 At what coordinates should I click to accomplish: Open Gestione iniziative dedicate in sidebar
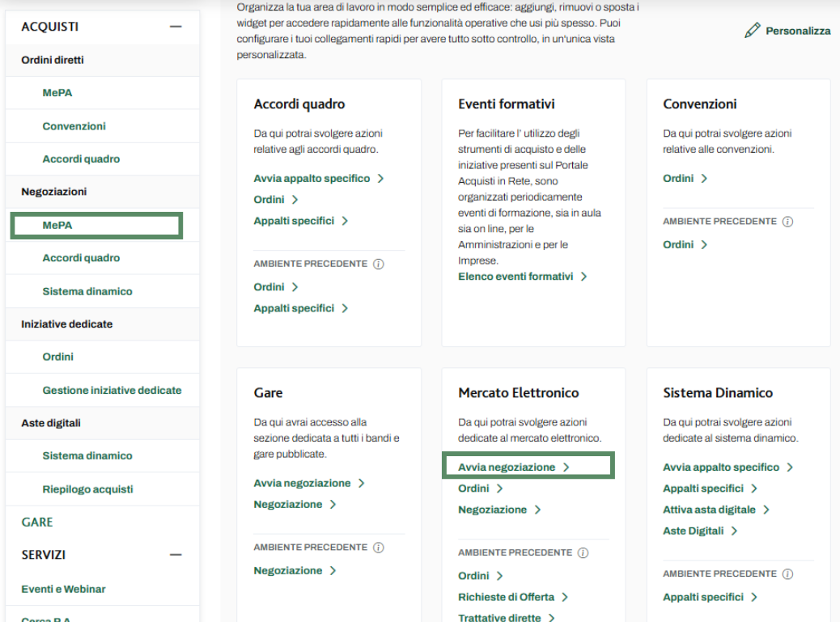[112, 391]
